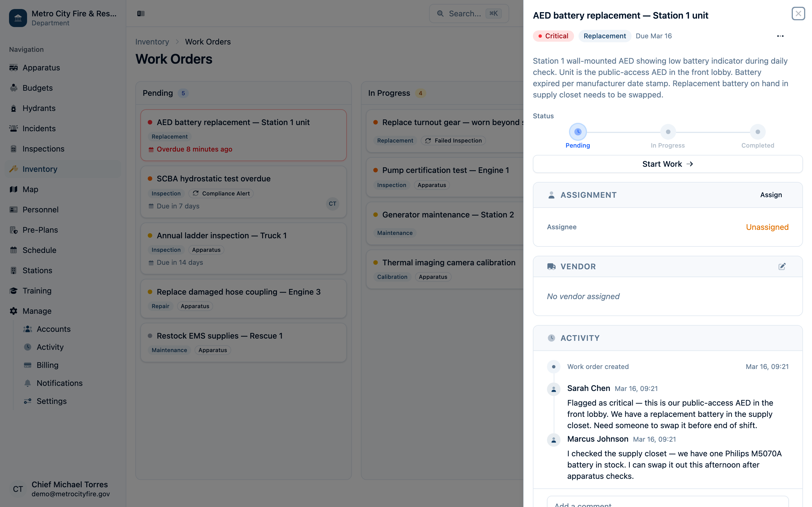Screen dimensions: 812x507
Task: Open the Metro City Fire organization switcher
Action: pos(63,18)
